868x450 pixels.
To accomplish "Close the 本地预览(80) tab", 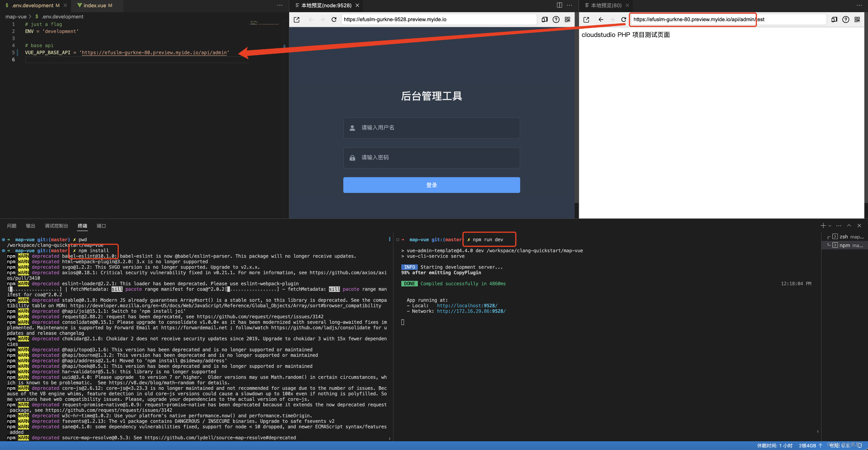I will pos(627,5).
